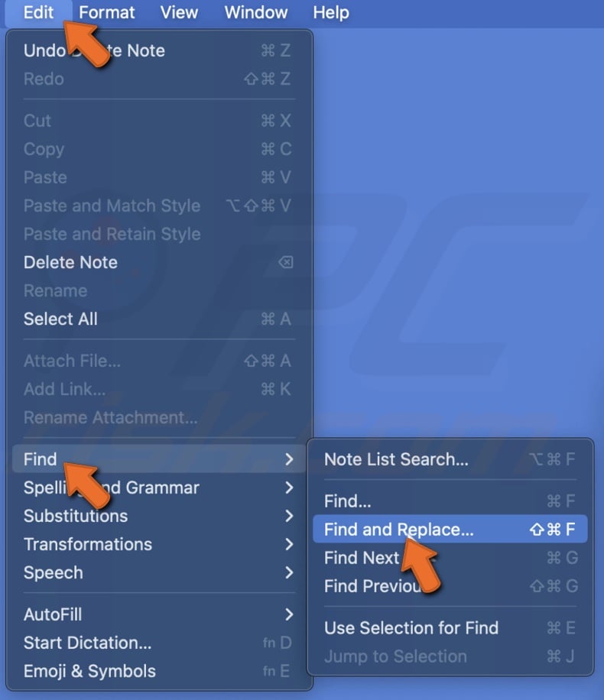Select Delete Note from the Edit menu

70,262
